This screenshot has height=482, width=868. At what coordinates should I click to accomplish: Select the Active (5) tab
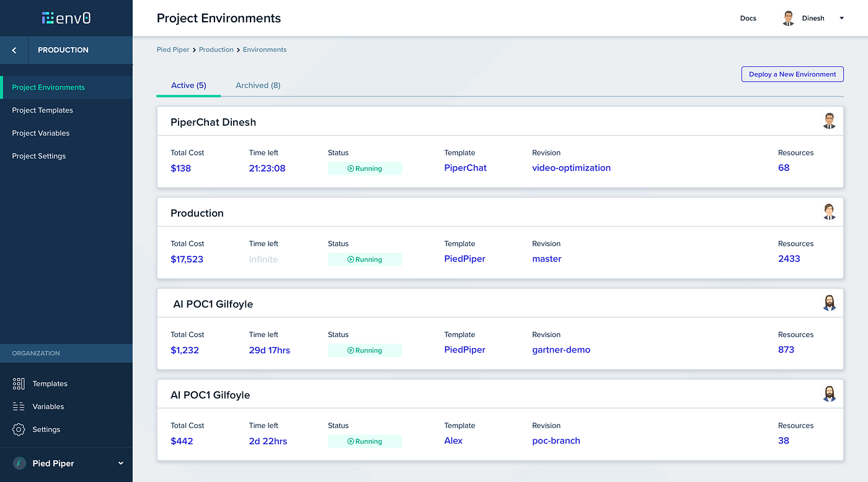pyautogui.click(x=188, y=85)
